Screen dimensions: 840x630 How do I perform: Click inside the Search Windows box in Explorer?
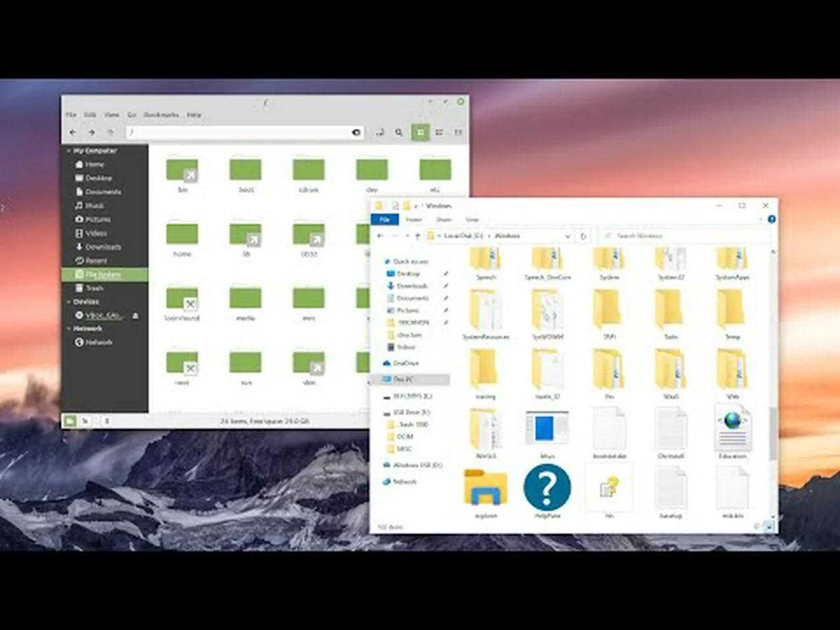682,236
